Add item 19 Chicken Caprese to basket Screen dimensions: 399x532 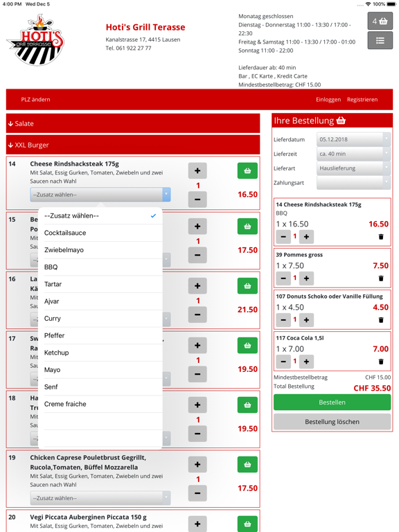(x=247, y=465)
